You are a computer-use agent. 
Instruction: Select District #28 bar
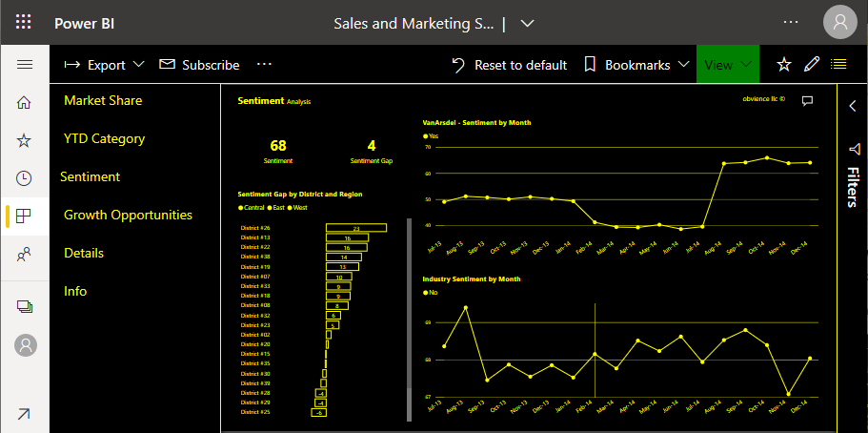320,393
